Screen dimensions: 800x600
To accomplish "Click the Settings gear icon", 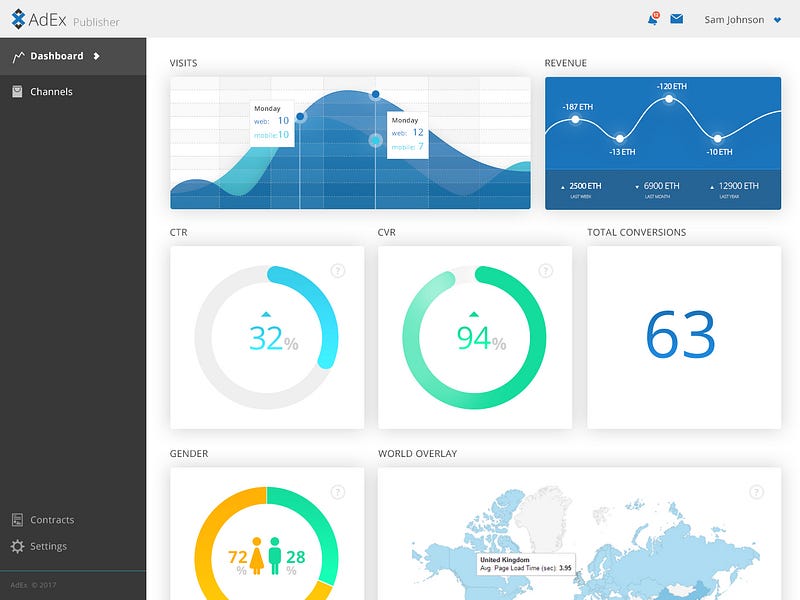I will tap(17, 546).
